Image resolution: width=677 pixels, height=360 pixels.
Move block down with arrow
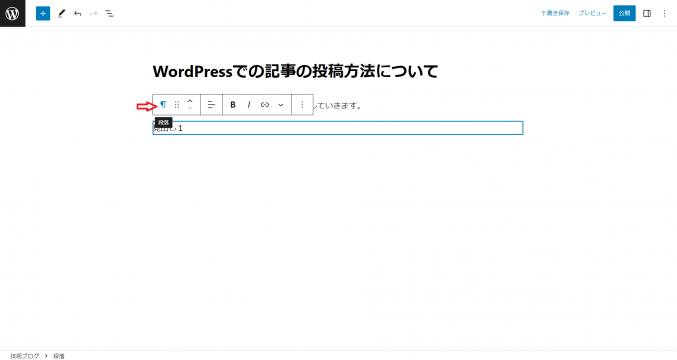[190, 108]
